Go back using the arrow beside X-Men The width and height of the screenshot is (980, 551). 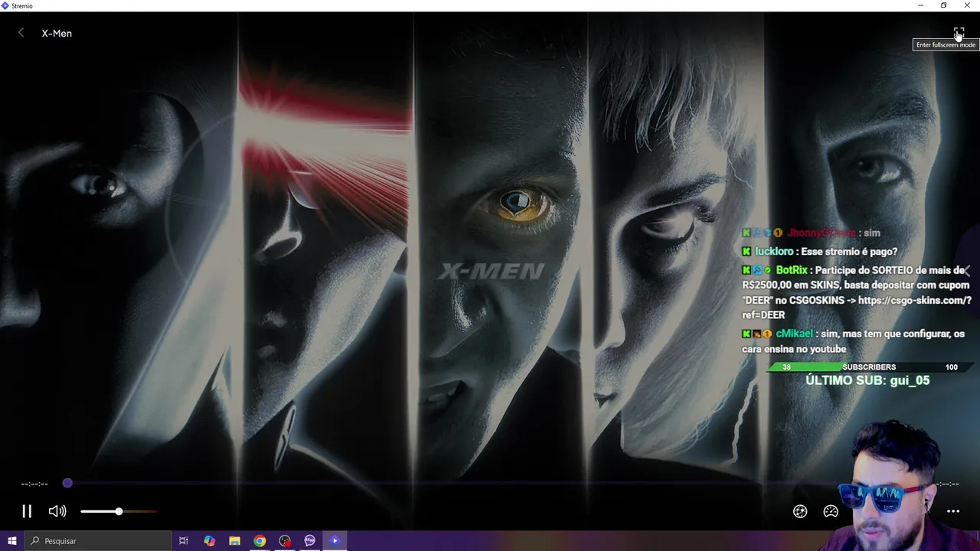21,33
